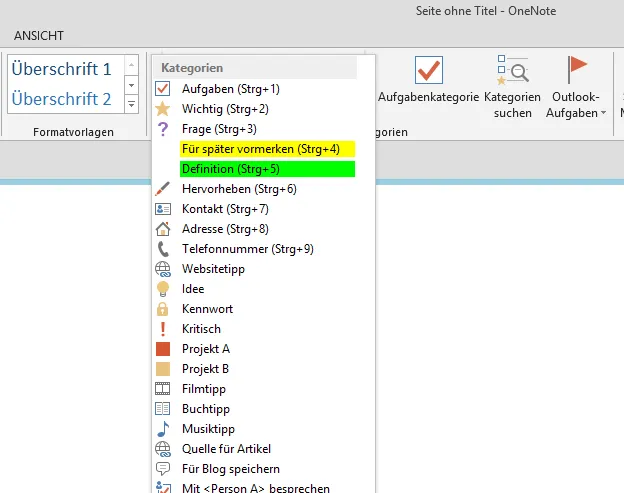
Task: Click the Filmtipp label
Action: [204, 389]
